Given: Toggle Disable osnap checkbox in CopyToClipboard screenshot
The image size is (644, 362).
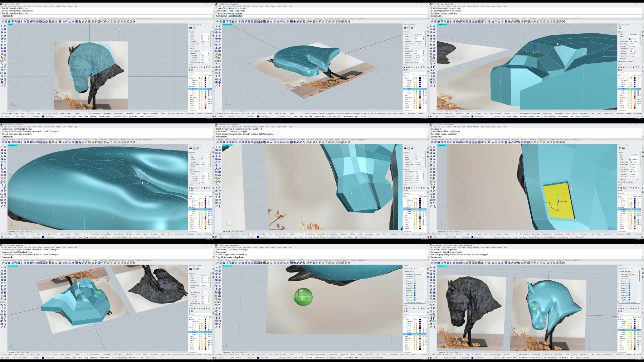Looking at the screenshot, I should 289,114.
